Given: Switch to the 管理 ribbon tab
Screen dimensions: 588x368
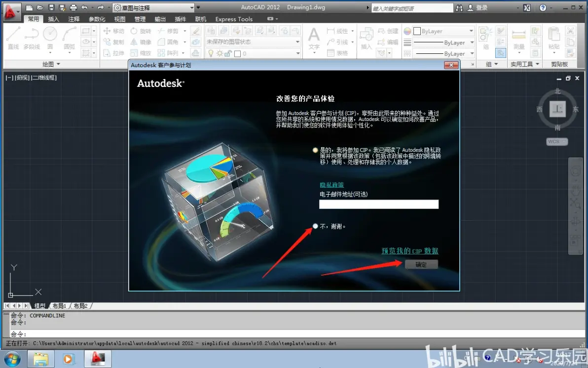Looking at the screenshot, I should (x=140, y=19).
